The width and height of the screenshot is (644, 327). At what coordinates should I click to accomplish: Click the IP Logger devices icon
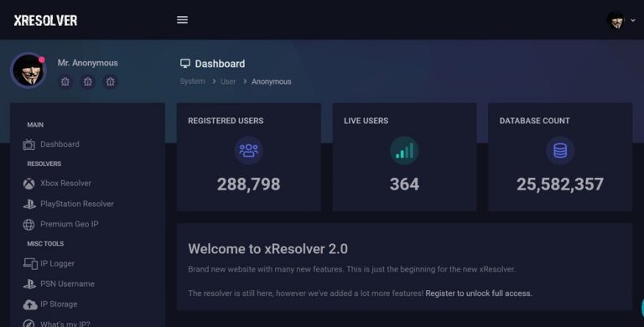30,263
